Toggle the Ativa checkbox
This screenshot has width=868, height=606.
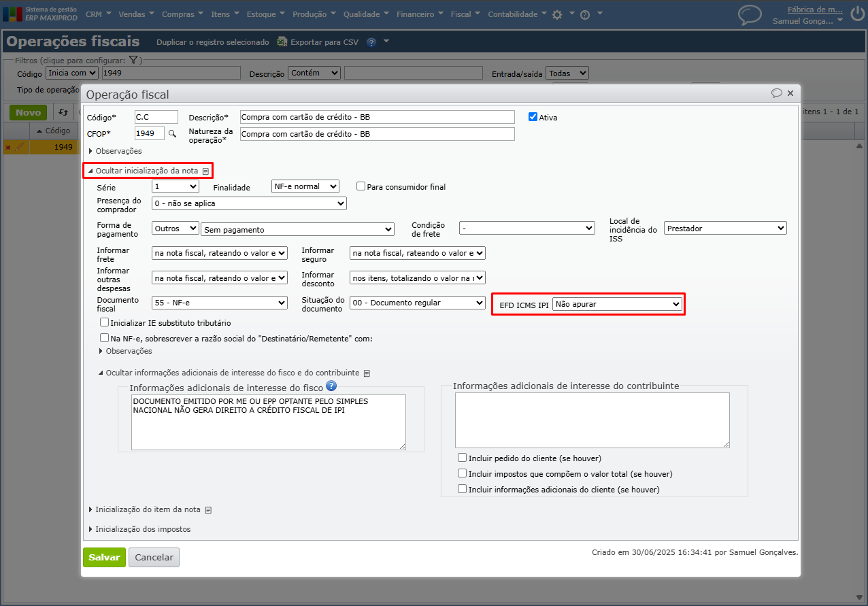point(533,117)
